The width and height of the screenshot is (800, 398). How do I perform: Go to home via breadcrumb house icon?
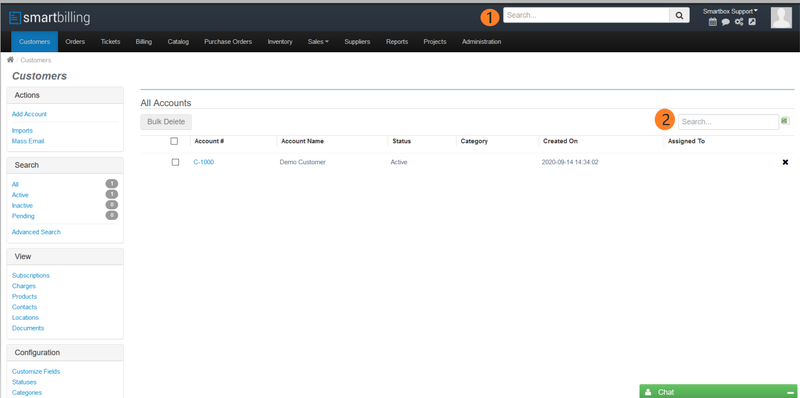(x=10, y=60)
